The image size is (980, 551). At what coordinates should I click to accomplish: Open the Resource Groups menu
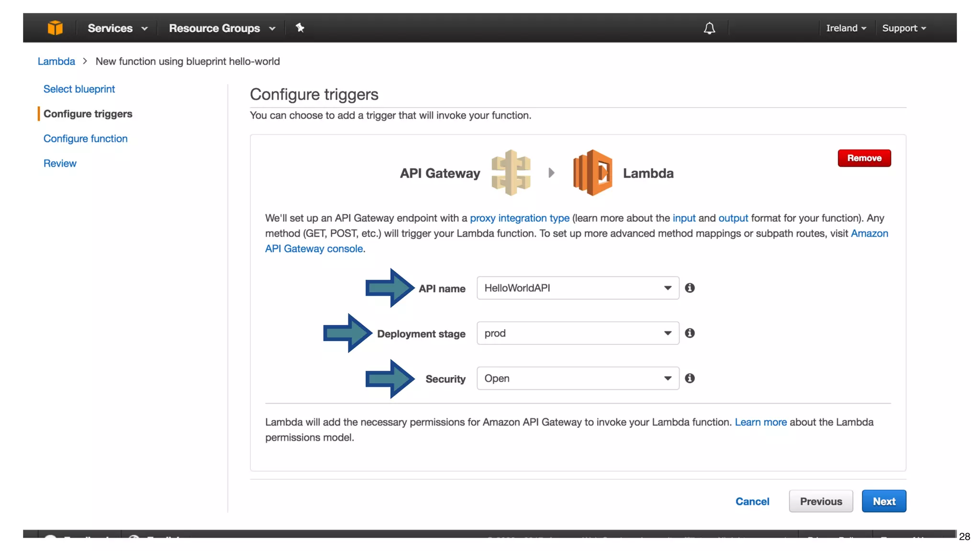click(222, 28)
